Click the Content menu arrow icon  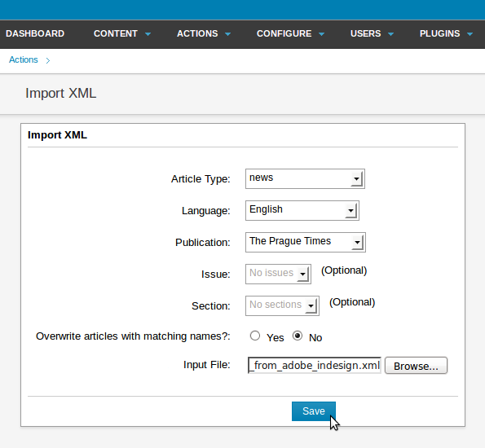point(148,34)
